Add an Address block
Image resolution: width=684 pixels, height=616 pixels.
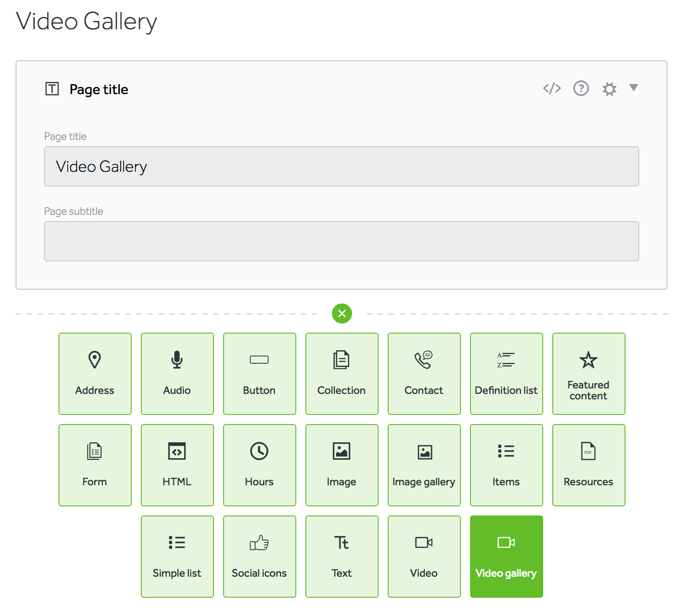tap(95, 374)
